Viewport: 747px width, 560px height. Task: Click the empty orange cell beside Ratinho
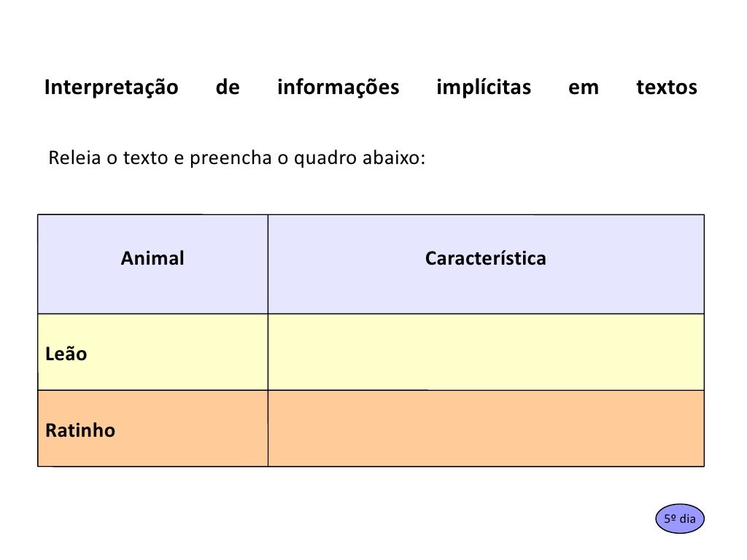[x=486, y=428]
